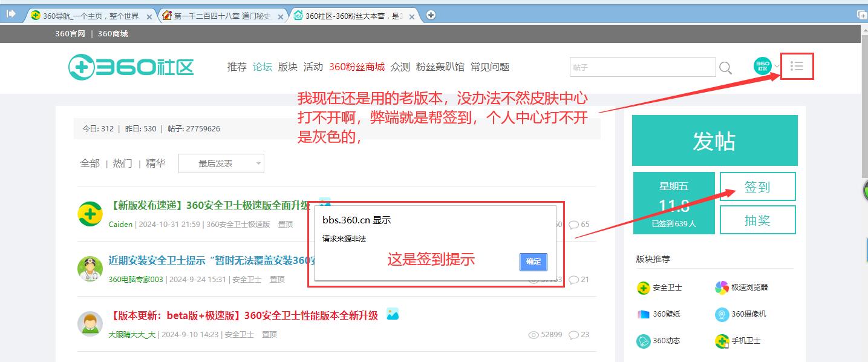Filter posts by 热门
Screen dimensions: 868x362
122,163
